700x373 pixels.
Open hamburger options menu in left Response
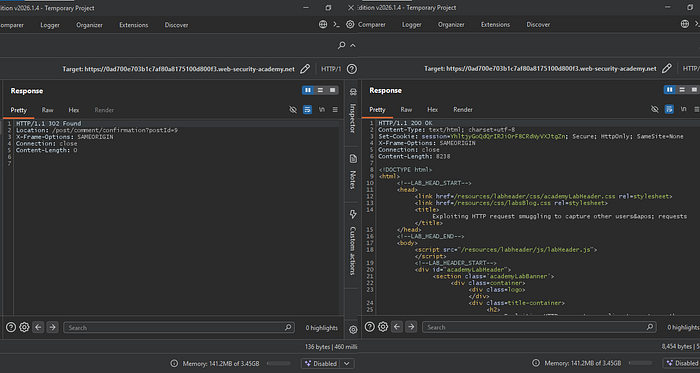click(335, 110)
